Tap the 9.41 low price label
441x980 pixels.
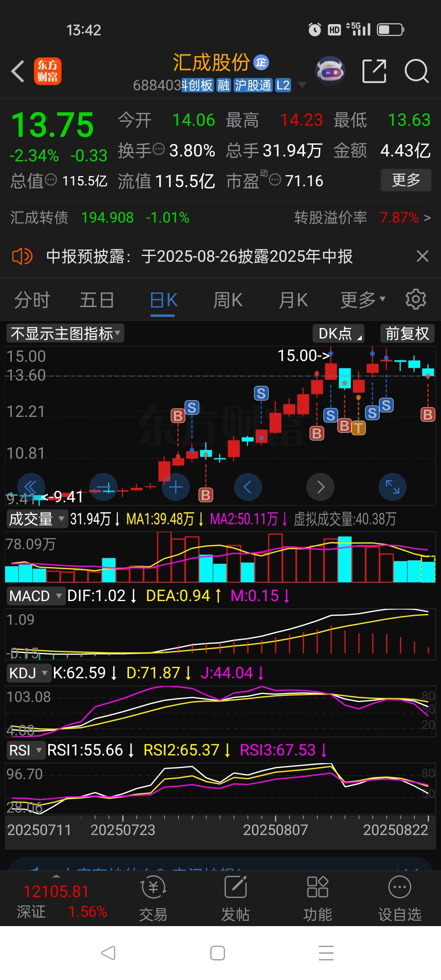point(62,497)
